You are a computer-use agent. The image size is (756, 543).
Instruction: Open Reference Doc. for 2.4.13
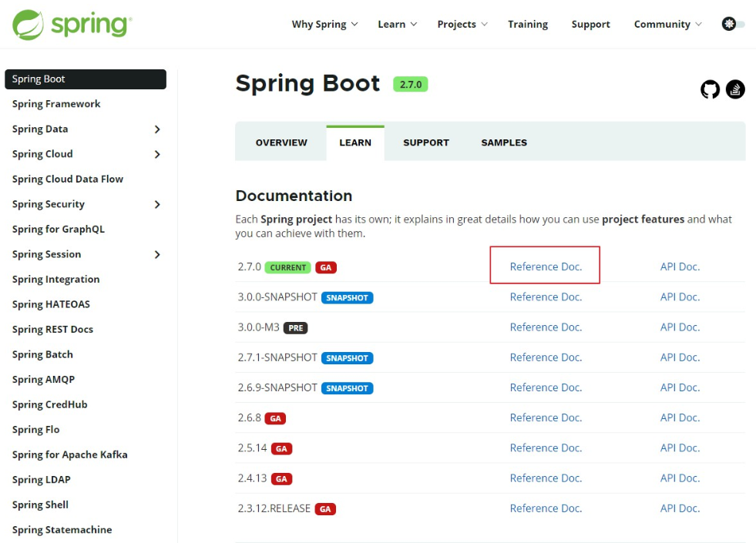point(546,478)
